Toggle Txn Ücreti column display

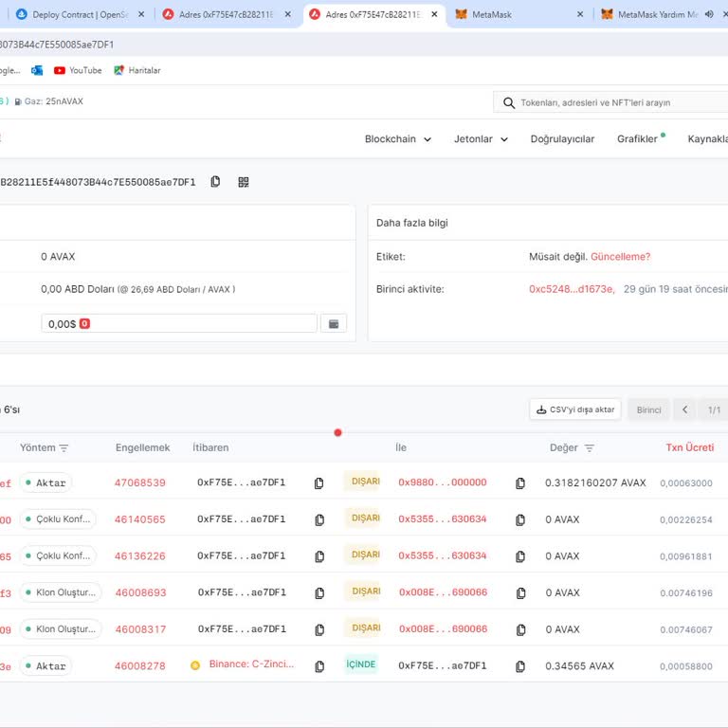[x=689, y=447]
